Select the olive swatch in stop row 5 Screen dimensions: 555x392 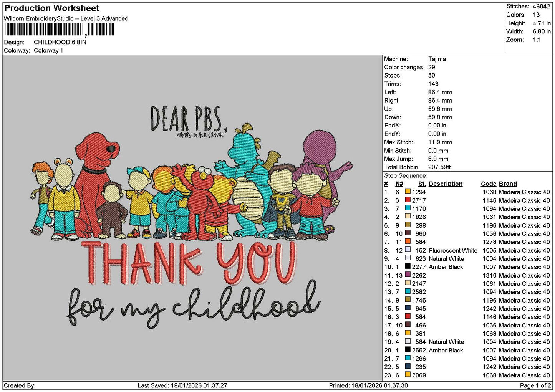point(408,225)
